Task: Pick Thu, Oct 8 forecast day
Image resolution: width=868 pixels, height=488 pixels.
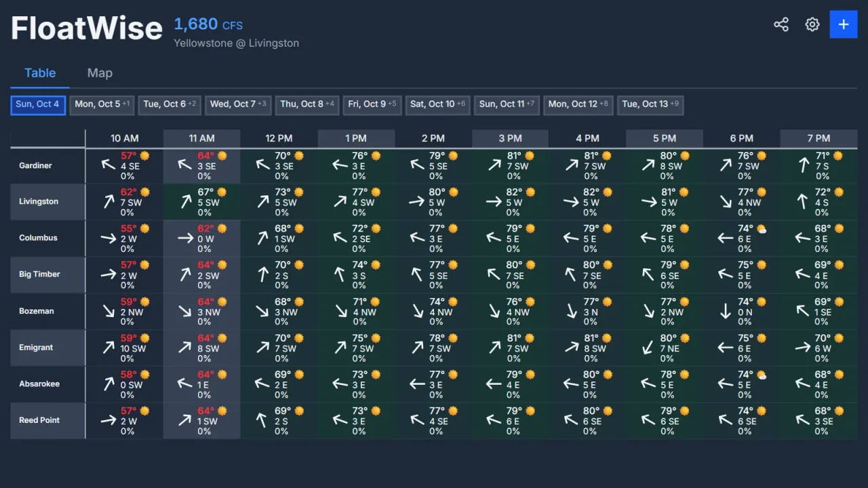Action: click(307, 104)
